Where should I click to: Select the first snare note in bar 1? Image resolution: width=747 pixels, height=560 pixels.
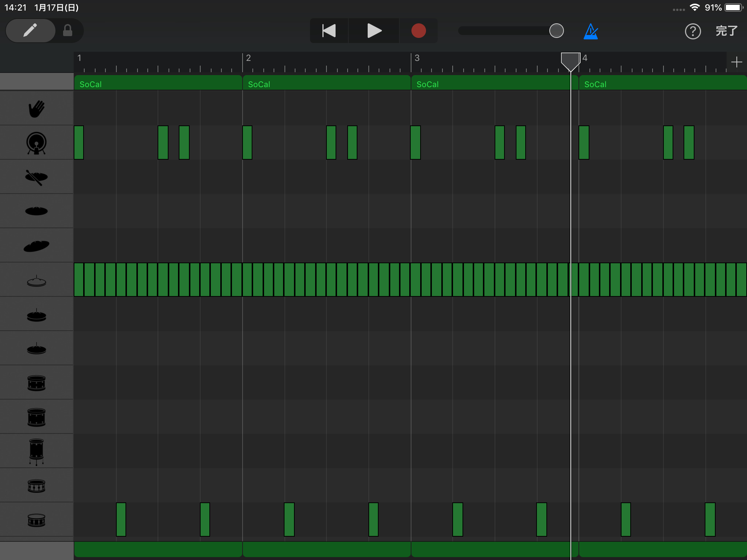121,520
